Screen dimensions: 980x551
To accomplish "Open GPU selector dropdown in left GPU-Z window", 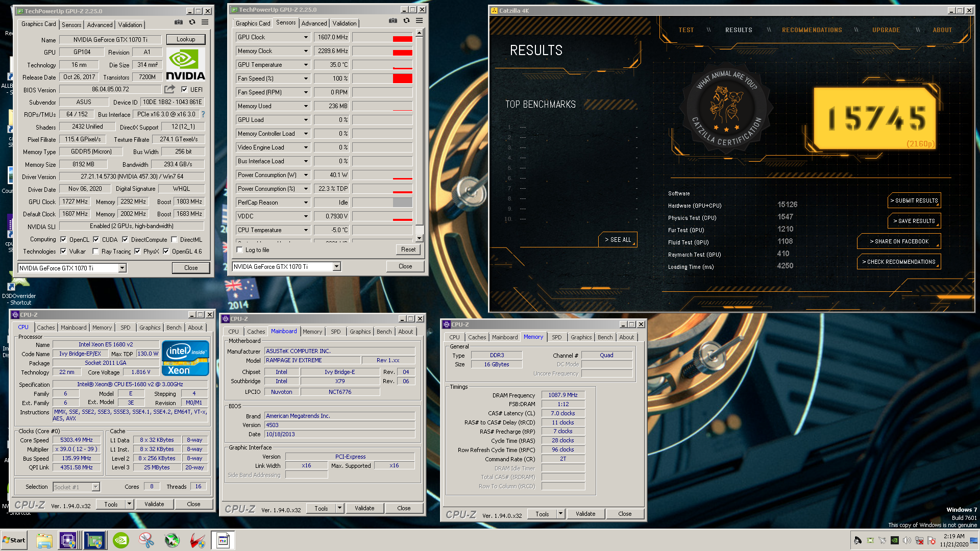I will (x=122, y=268).
